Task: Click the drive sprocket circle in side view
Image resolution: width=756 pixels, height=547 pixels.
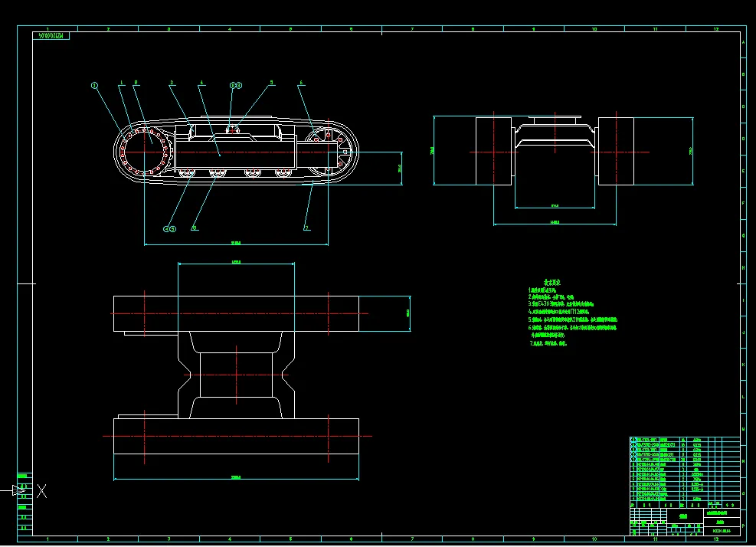Action: [145, 152]
